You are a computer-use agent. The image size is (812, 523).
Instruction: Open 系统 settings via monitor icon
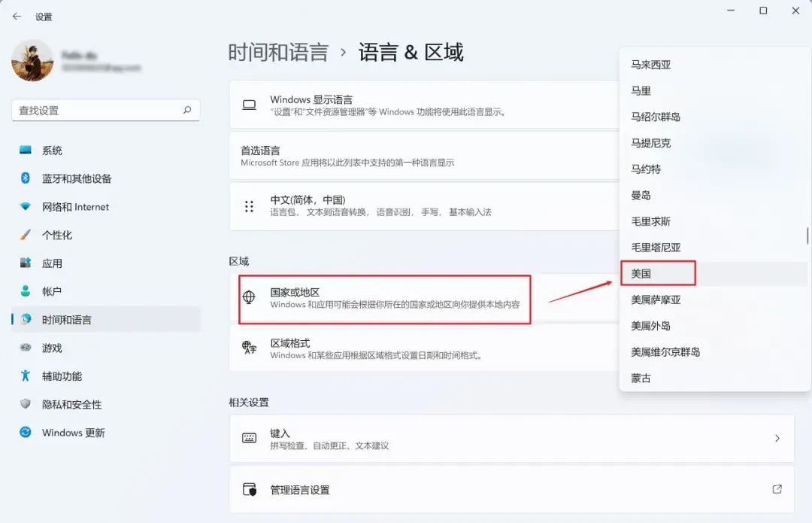[26, 151]
